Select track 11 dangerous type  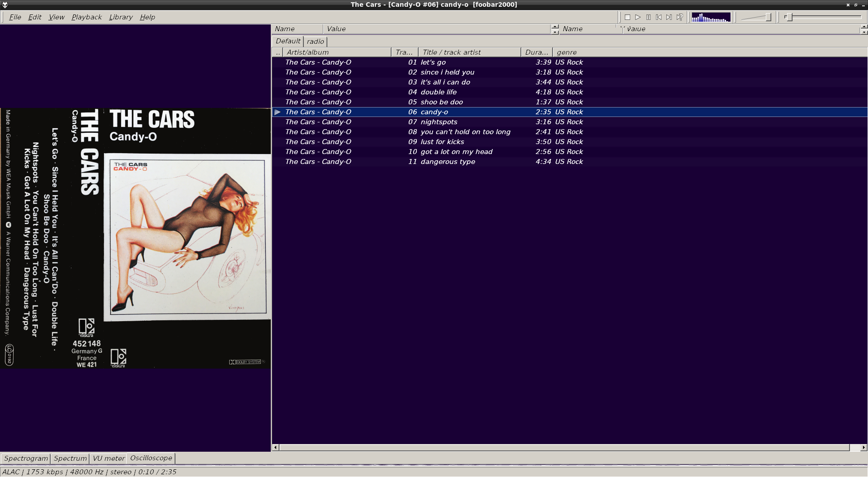click(570, 162)
